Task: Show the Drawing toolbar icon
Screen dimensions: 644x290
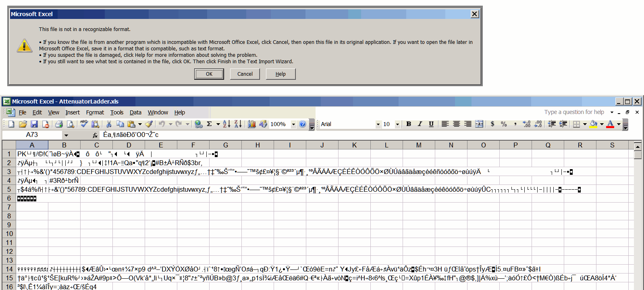Action: 263,124
